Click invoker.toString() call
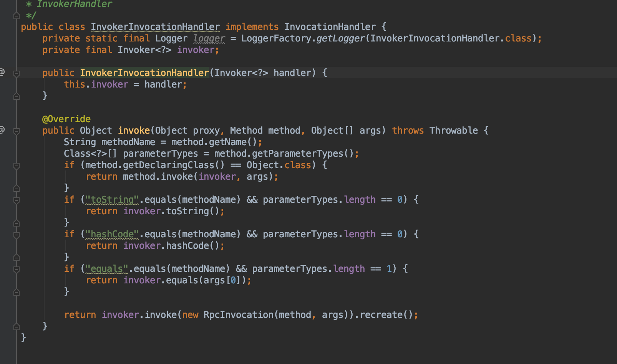The height and width of the screenshot is (364, 617). [171, 211]
